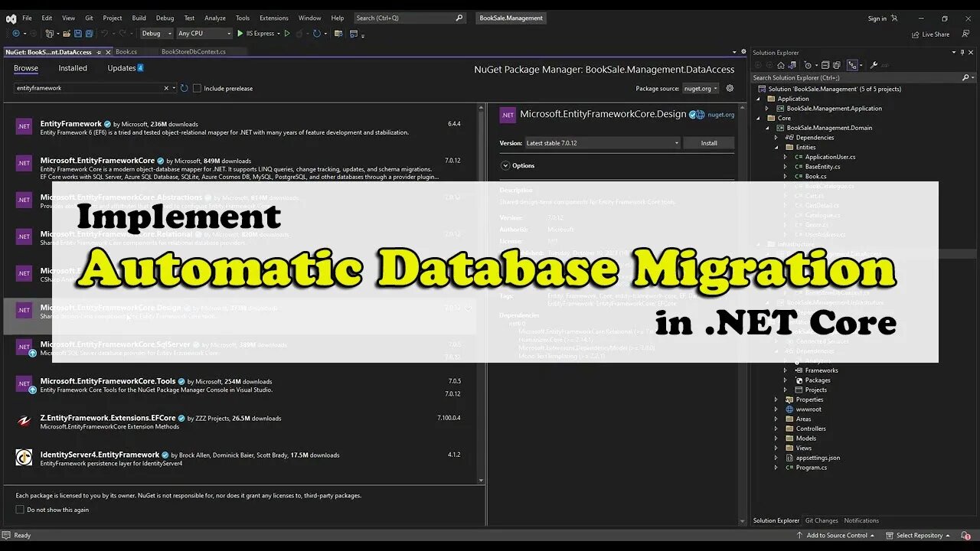Click Show All Files icon

point(838,65)
